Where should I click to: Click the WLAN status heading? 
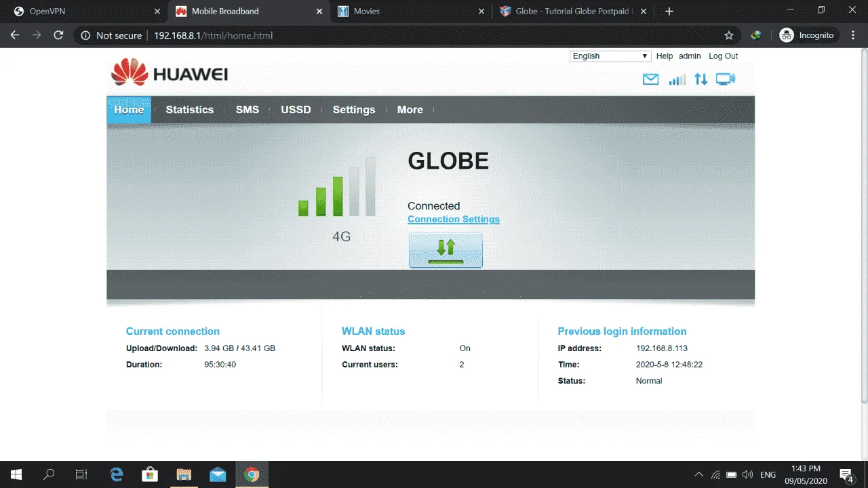(x=373, y=331)
